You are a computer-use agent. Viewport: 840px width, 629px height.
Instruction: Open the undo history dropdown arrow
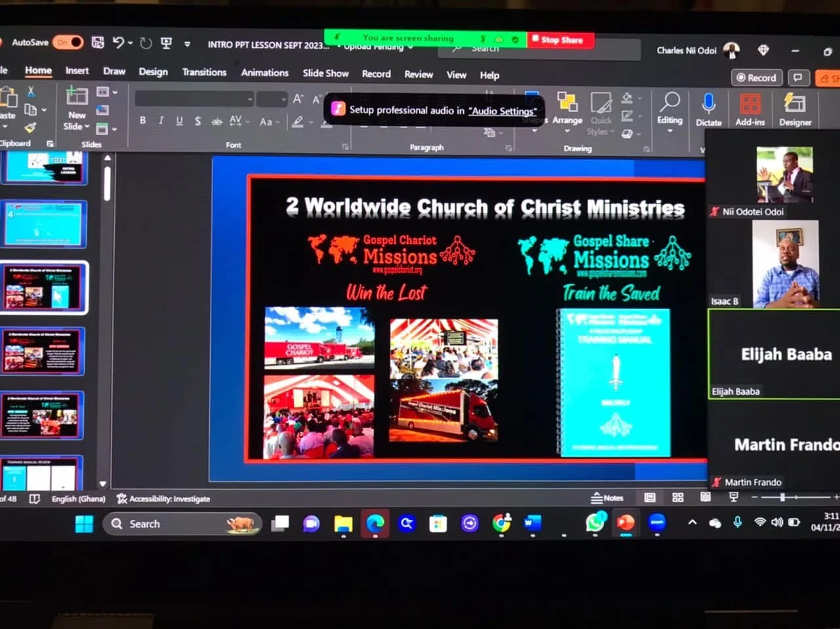[130, 43]
